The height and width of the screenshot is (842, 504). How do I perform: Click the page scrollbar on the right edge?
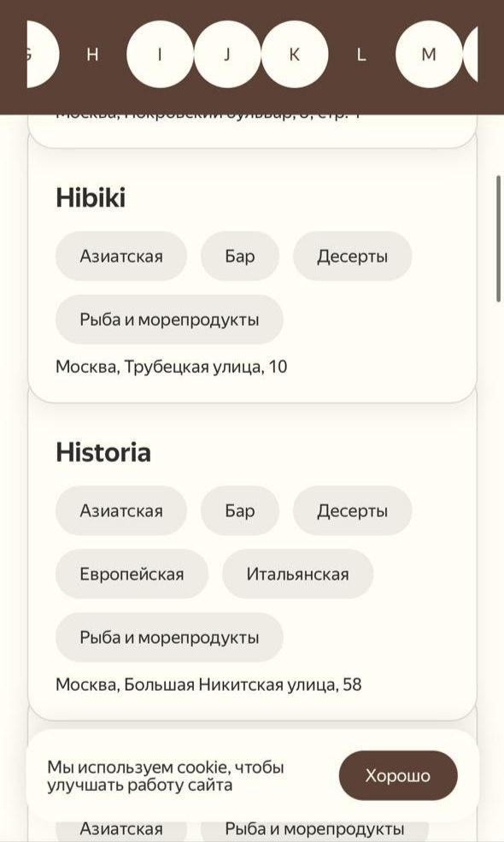point(498,239)
